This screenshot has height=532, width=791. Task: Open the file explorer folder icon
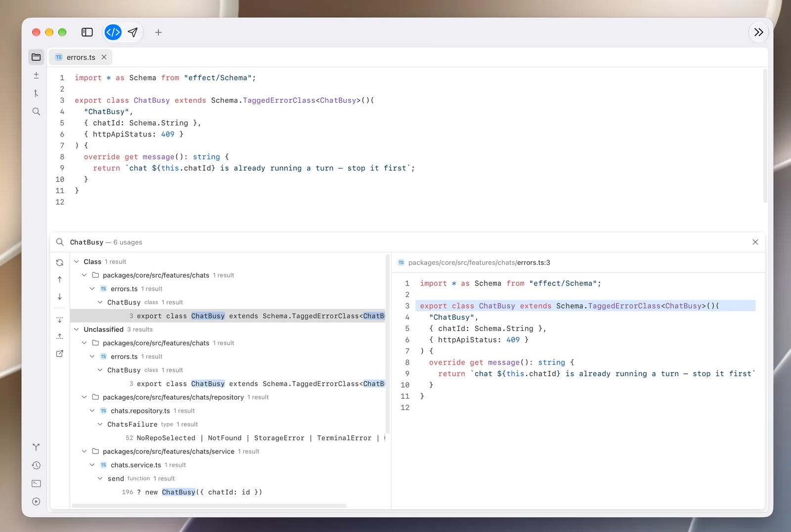tap(36, 57)
